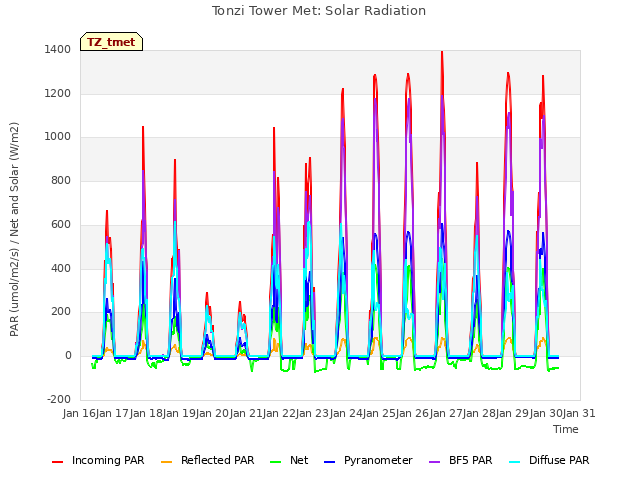Select the Incoming PAR legend label
The height and width of the screenshot is (480, 640).
[108, 460]
